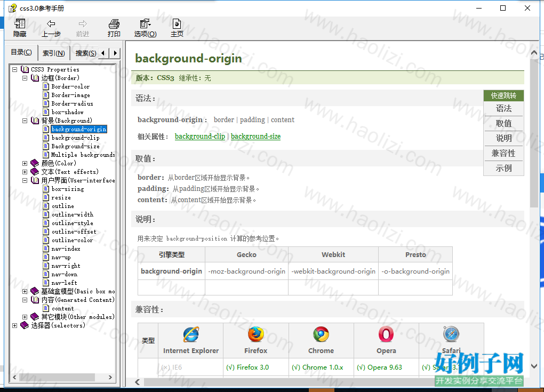Viewport: 544px width, 392px height.
Task: Click the Firefox browser icon
Action: [255, 334]
